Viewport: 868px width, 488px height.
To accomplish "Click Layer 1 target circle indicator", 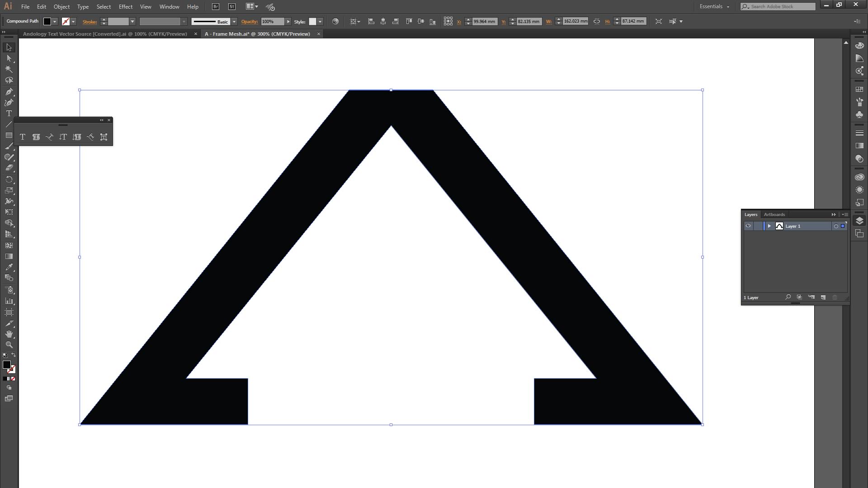I will (836, 226).
